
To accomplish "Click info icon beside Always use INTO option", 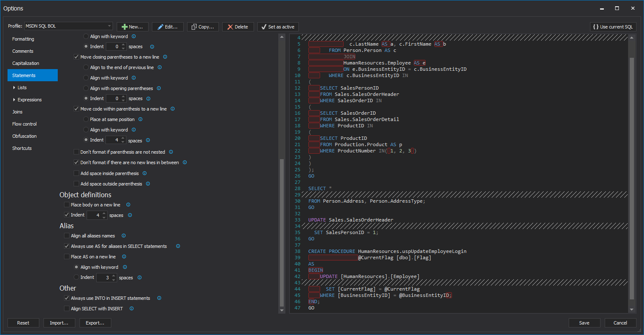I will [x=159, y=298].
